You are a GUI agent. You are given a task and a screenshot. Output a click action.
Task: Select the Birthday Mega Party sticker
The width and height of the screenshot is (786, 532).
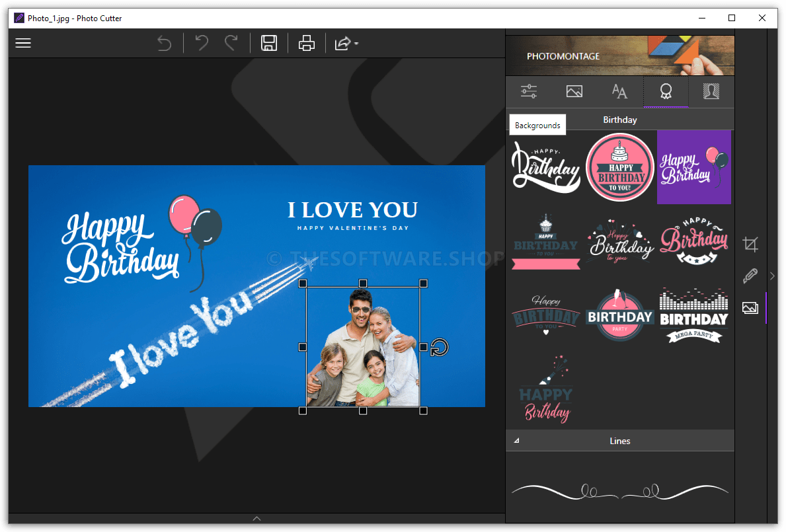[693, 317]
